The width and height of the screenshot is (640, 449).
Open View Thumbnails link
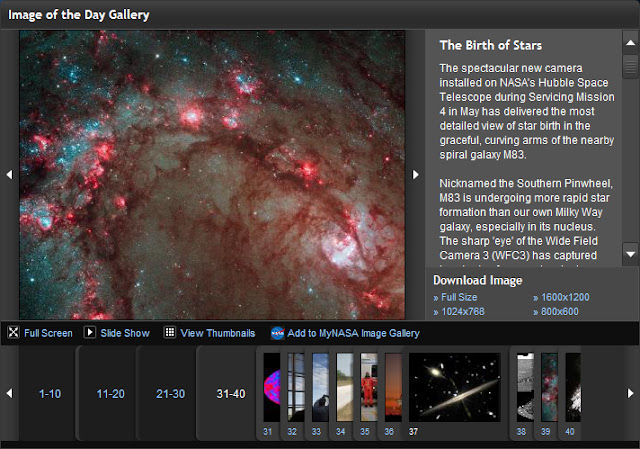point(218,333)
